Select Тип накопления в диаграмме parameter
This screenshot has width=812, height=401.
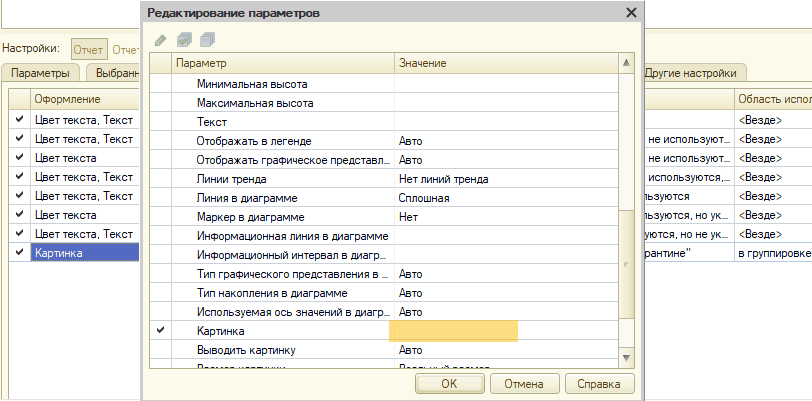(272, 293)
